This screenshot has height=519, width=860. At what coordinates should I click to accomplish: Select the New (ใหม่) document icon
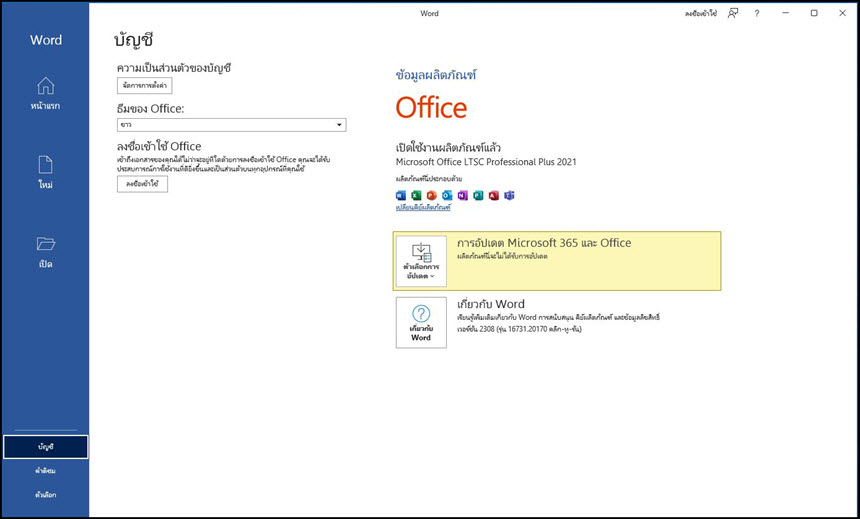[x=46, y=165]
